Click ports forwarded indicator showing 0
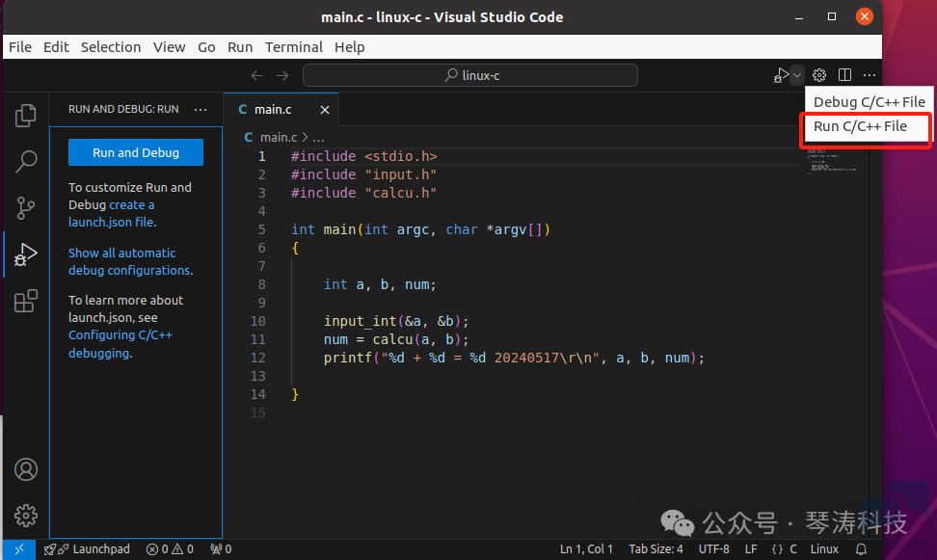This screenshot has height=560, width=937. [221, 549]
